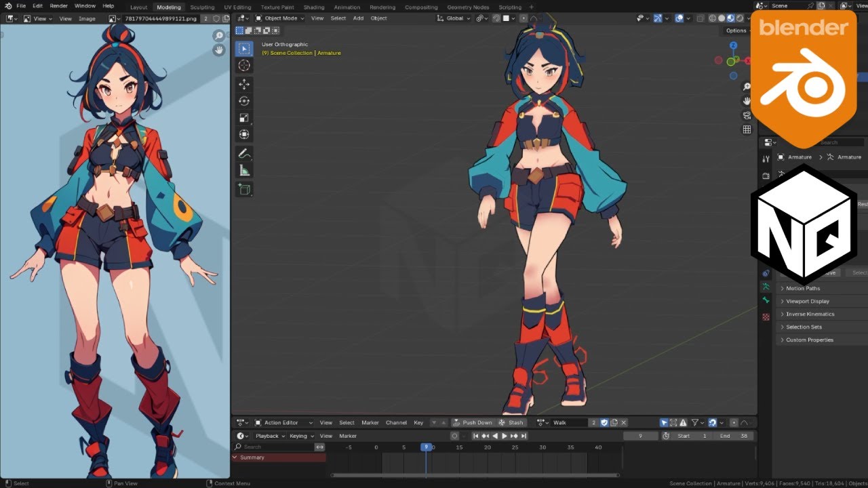
Task: Click the Stash button
Action: pyautogui.click(x=511, y=422)
